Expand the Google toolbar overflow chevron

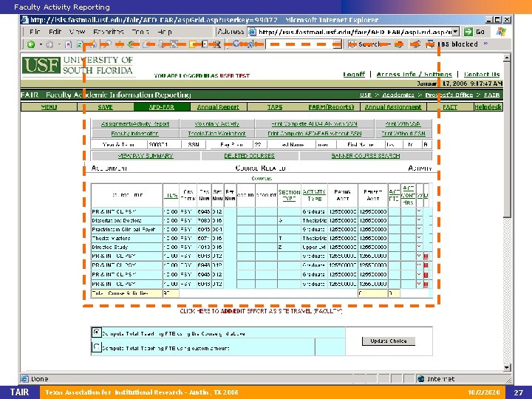click(x=485, y=44)
